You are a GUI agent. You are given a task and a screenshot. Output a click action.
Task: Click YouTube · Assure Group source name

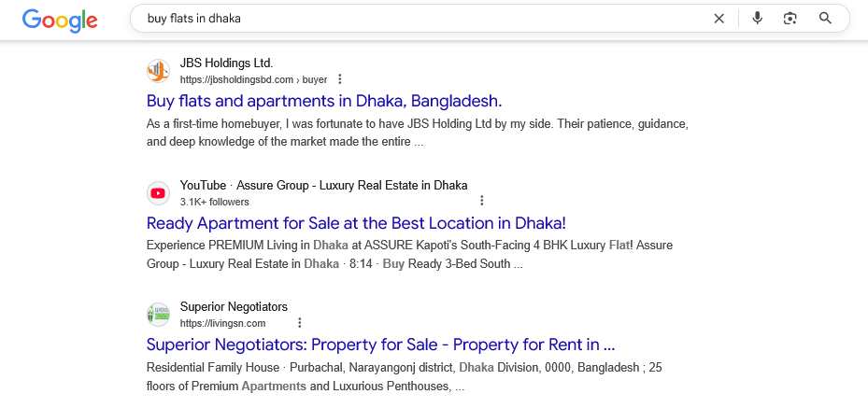tap(323, 185)
